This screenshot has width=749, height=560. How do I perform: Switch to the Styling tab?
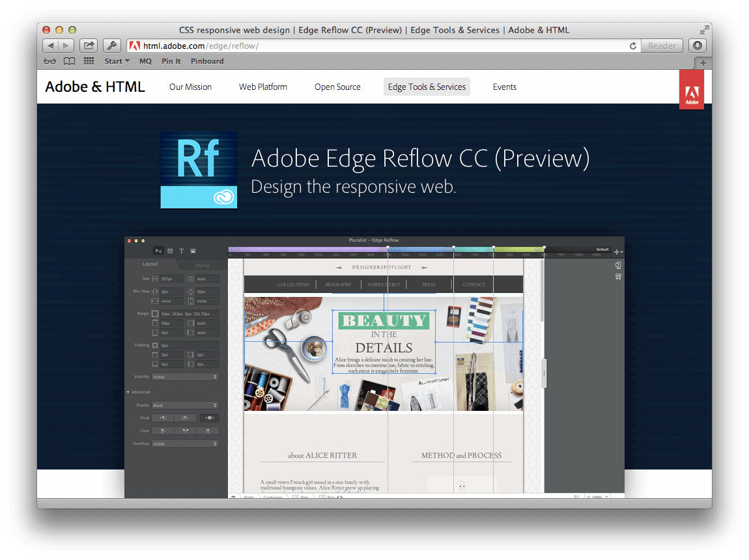[x=202, y=265]
